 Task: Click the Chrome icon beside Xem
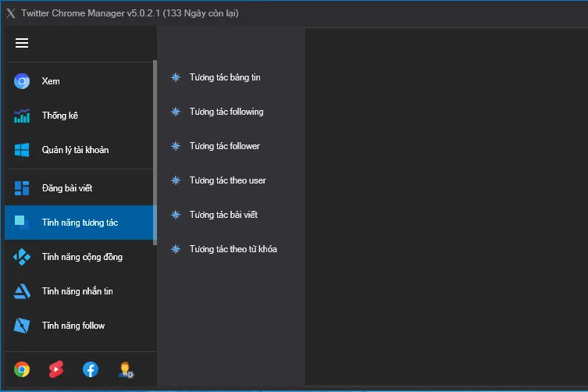pos(22,81)
